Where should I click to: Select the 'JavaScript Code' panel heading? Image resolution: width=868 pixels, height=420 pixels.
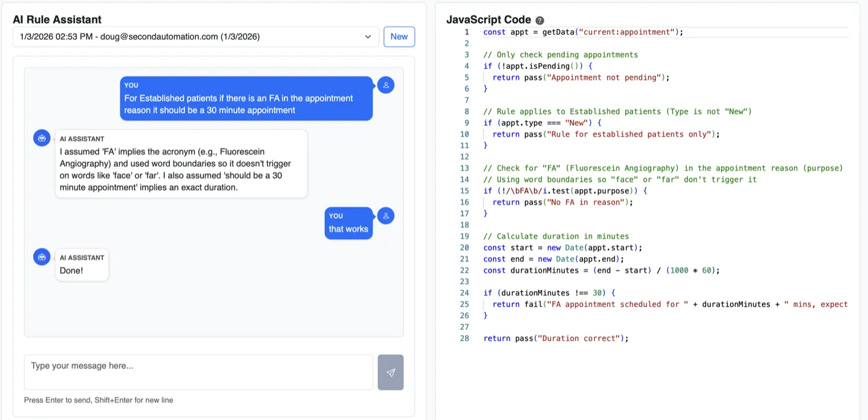pyautogui.click(x=485, y=19)
